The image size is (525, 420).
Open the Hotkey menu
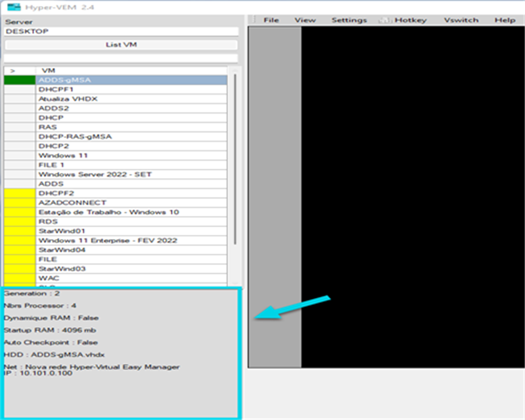click(x=410, y=20)
